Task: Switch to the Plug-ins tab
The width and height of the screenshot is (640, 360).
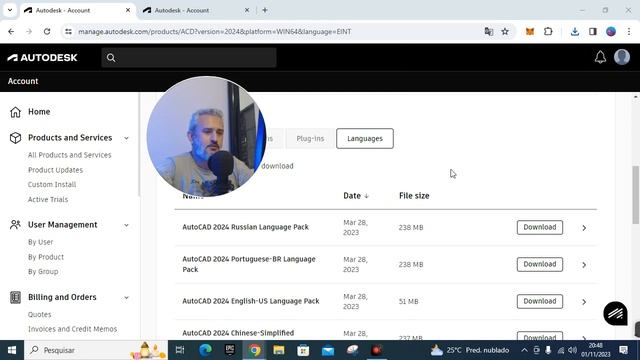Action: [x=310, y=139]
